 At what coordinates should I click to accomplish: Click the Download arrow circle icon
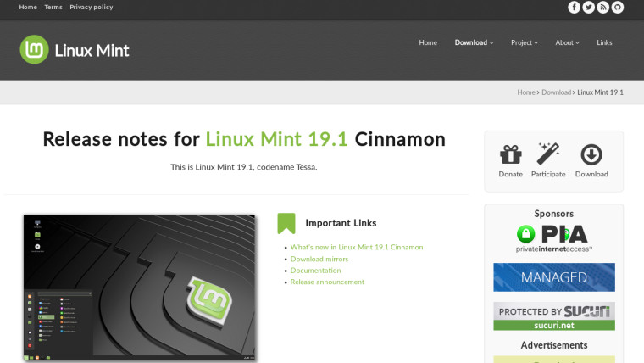[591, 154]
